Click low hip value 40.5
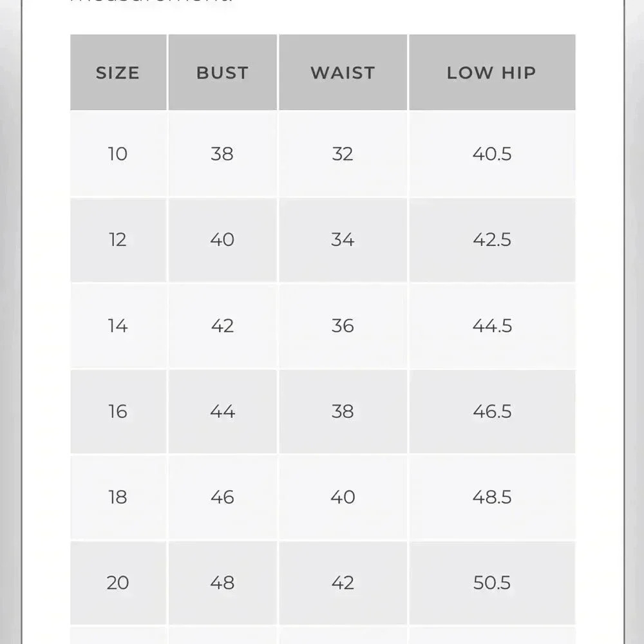 click(492, 154)
